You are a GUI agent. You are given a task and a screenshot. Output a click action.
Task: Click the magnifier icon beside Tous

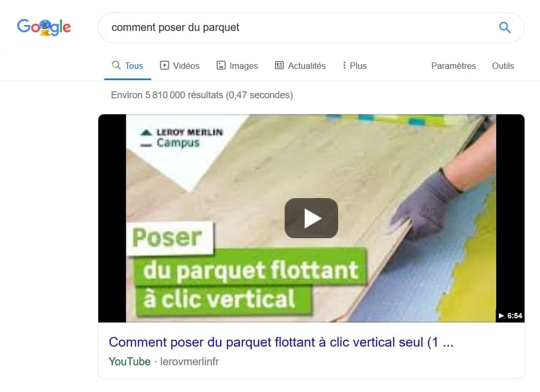[116, 65]
